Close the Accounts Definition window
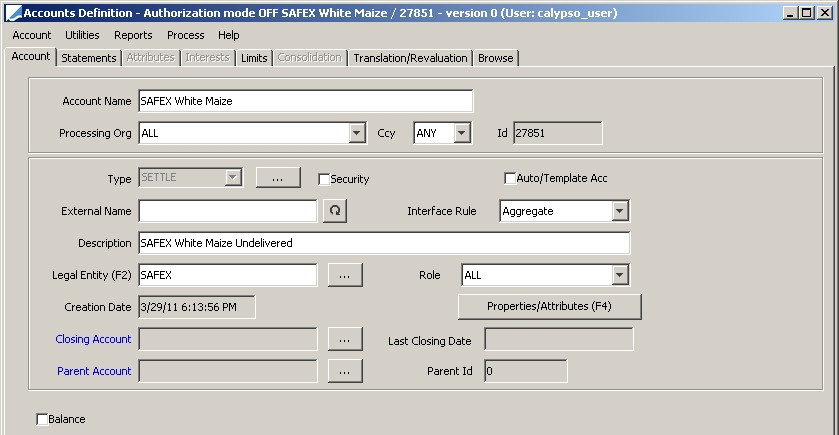The image size is (839, 435). pyautogui.click(x=825, y=13)
